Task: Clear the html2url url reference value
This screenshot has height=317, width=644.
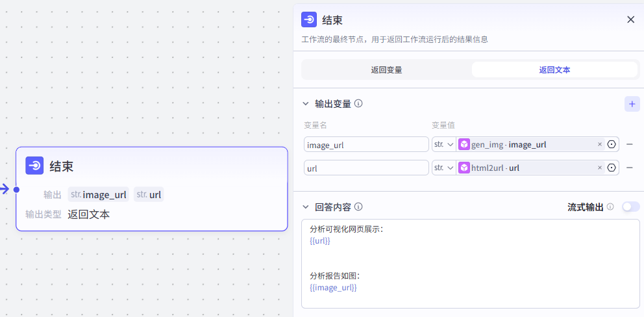Action: tap(599, 168)
